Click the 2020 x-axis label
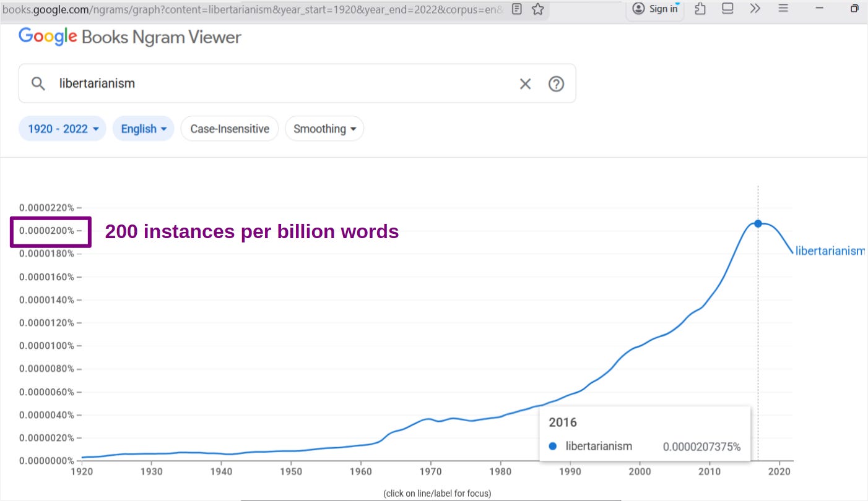Viewport: 868px width, 501px height. tap(779, 471)
